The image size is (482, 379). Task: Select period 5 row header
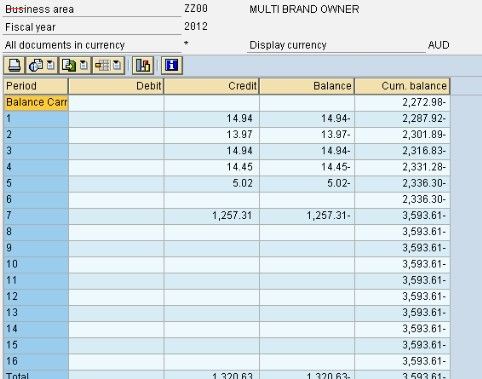click(36, 183)
